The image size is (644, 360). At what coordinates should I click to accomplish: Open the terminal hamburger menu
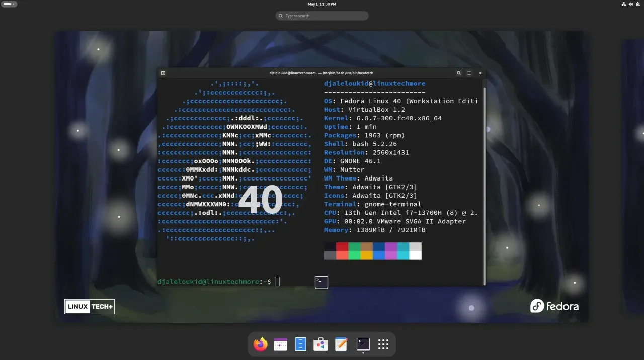(469, 73)
